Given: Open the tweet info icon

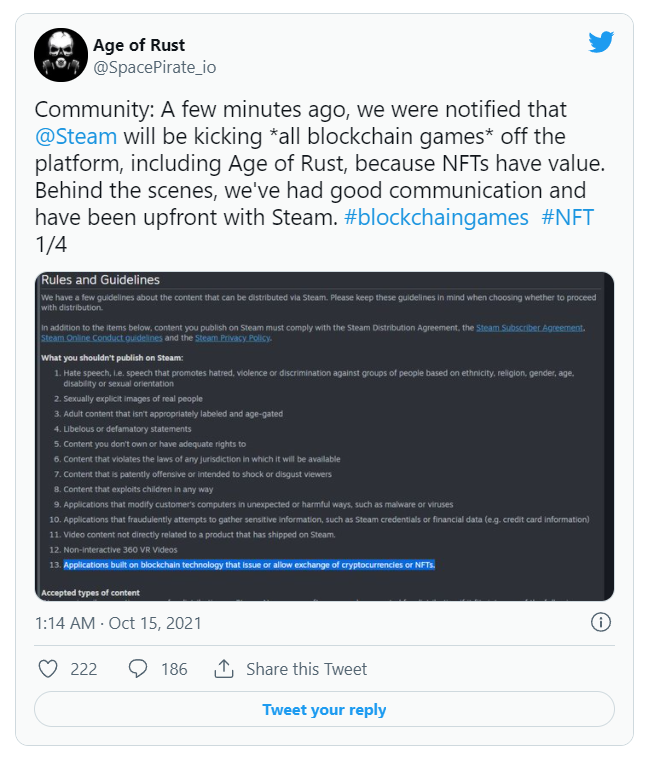Looking at the screenshot, I should 601,623.
